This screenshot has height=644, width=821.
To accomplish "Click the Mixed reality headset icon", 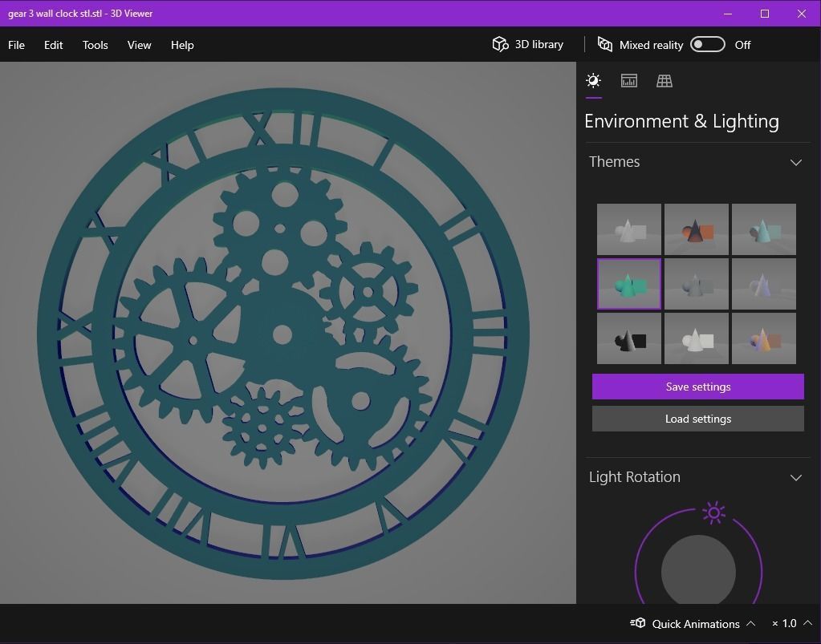I will 606,44.
